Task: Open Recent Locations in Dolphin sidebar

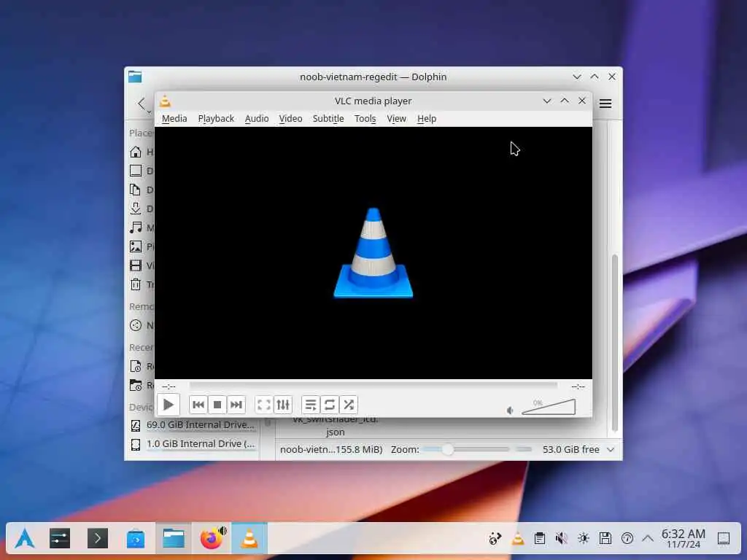Action: click(141, 385)
